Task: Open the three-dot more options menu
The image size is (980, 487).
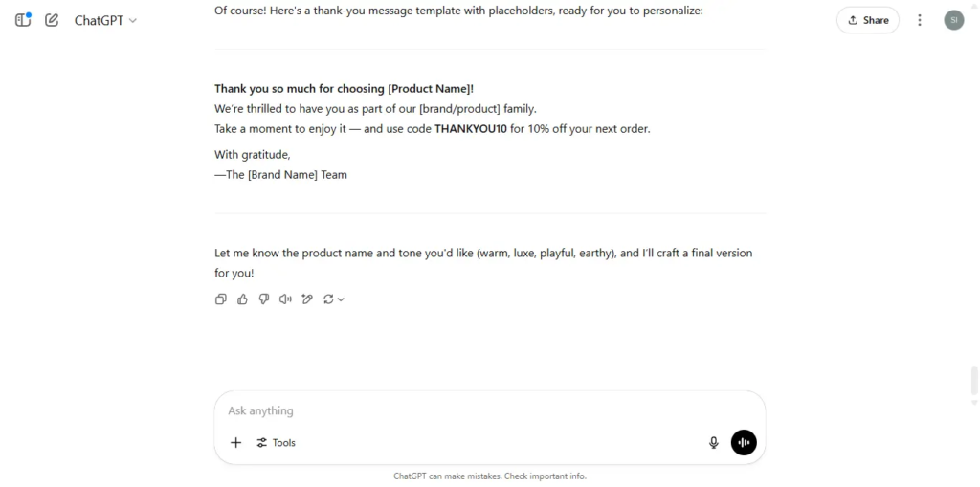Action: 920,20
